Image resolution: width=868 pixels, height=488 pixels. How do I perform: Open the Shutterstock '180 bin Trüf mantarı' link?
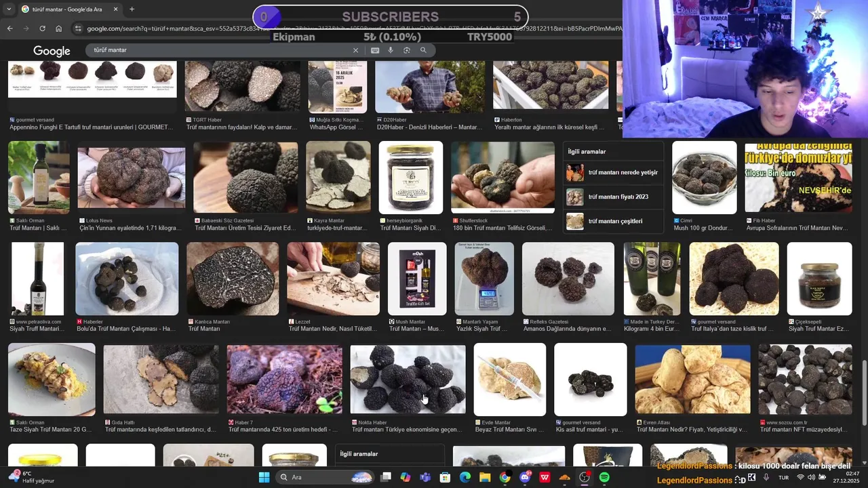coord(503,228)
